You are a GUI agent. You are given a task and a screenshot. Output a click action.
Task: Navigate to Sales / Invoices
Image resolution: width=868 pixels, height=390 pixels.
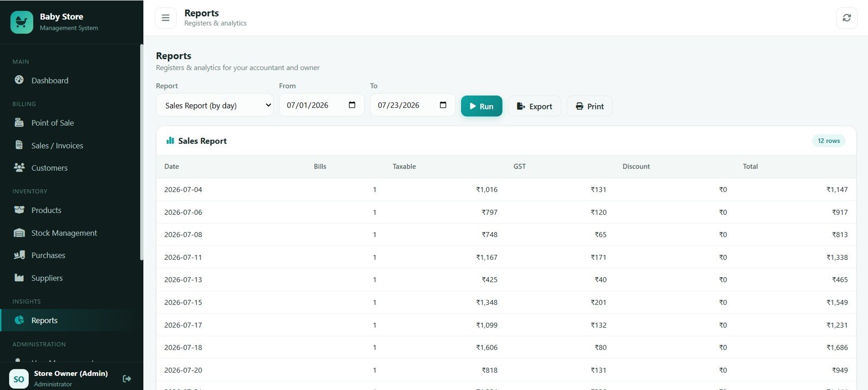[x=71, y=145]
